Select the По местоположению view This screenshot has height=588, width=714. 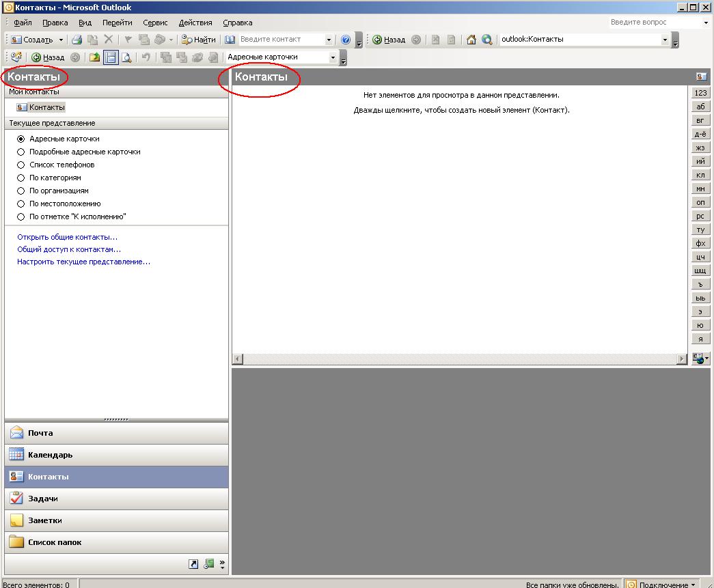click(x=21, y=204)
